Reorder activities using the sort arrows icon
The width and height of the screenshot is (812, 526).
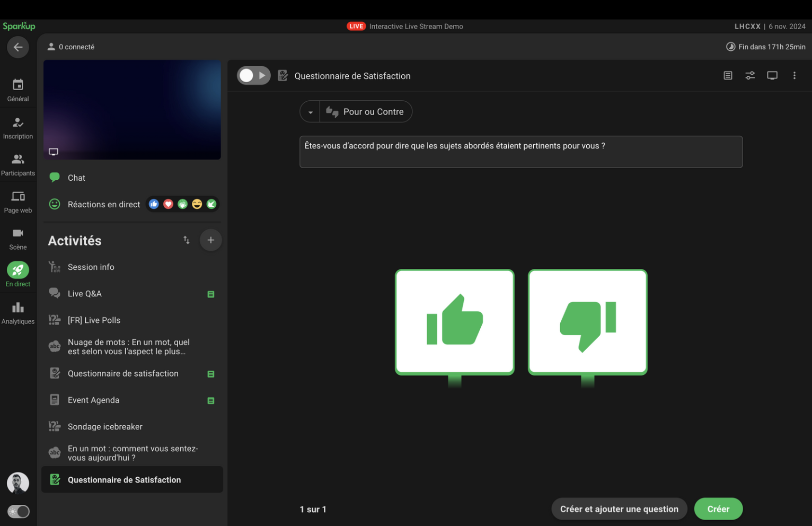point(186,240)
